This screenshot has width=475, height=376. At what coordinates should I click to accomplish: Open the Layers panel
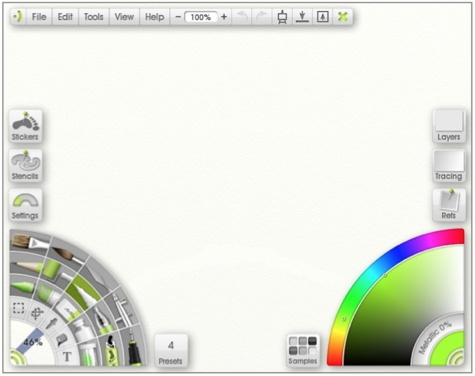pyautogui.click(x=449, y=126)
